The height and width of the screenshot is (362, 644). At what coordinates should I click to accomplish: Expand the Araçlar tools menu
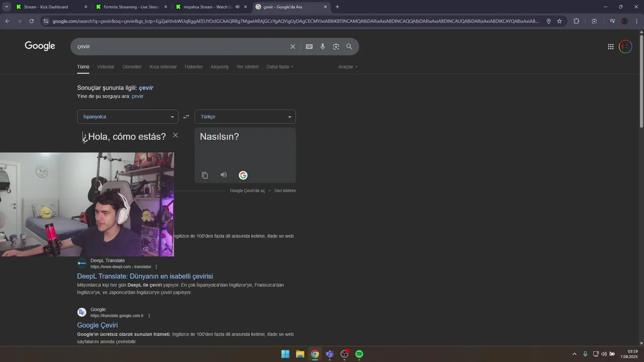348,67
